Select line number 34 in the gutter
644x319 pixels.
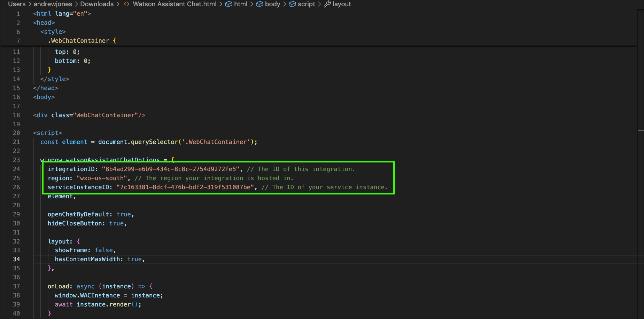pos(16,259)
